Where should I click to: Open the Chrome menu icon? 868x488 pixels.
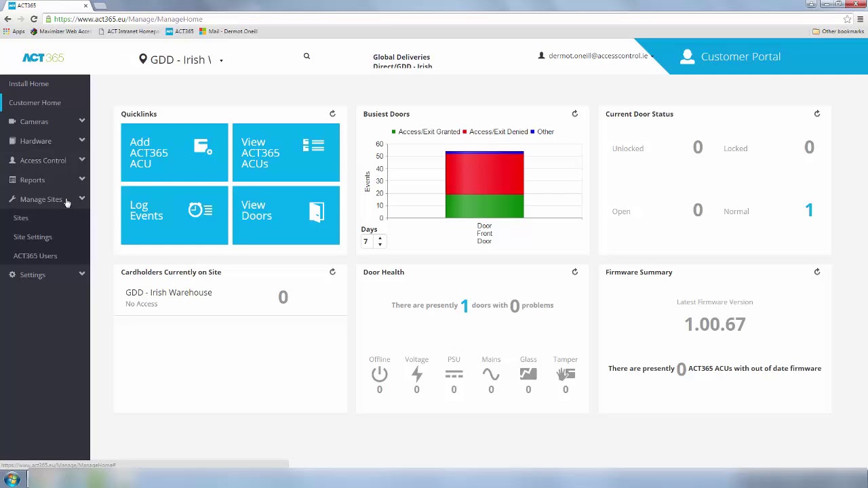[x=860, y=19]
